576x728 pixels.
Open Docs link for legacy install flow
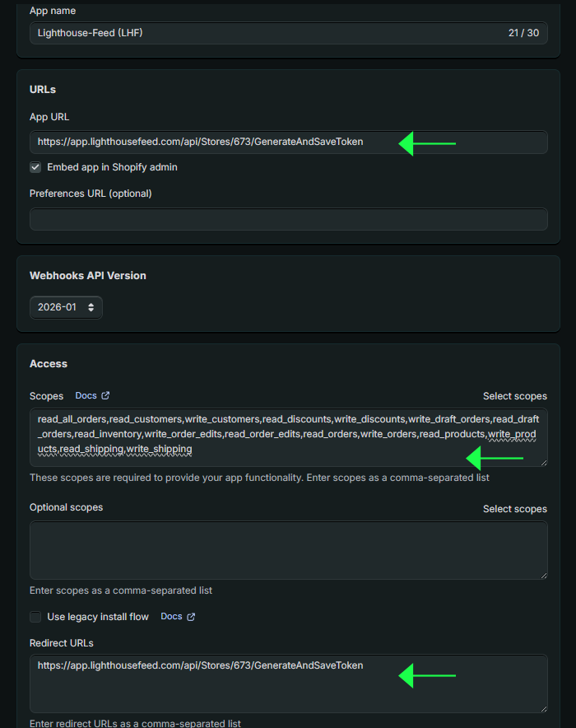(172, 616)
